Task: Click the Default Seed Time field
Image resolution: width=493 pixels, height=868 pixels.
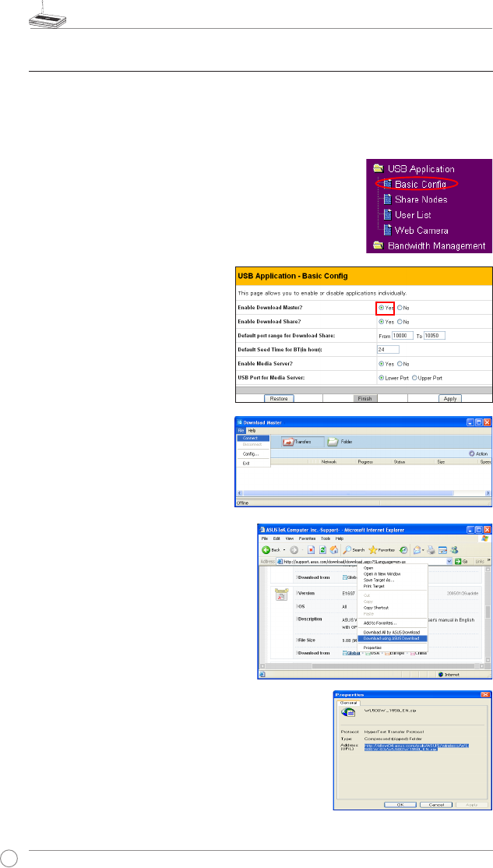Action: coord(389,350)
